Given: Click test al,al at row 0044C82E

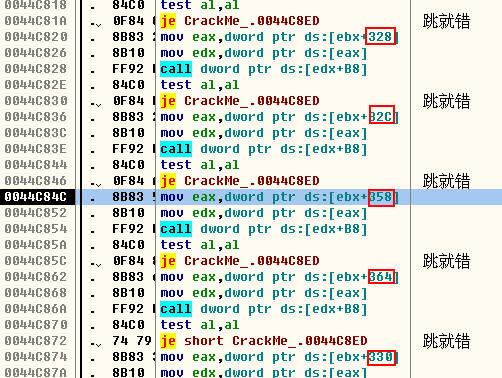Looking at the screenshot, I should [200, 85].
